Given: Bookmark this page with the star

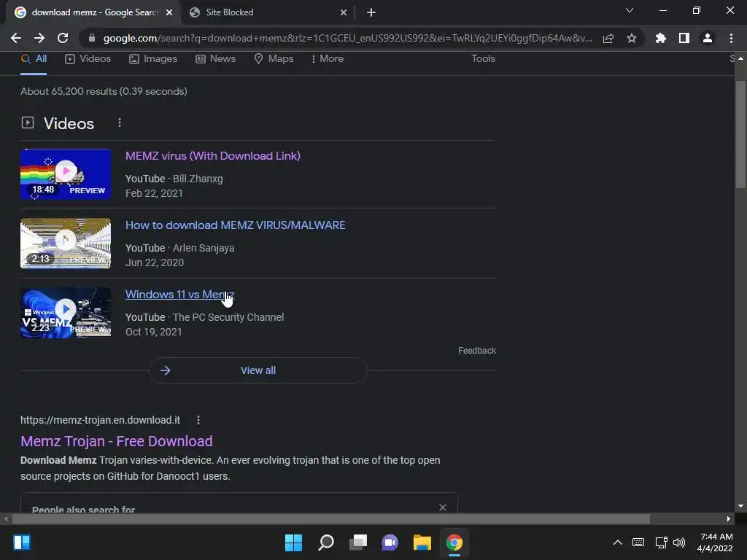Looking at the screenshot, I should click(x=632, y=38).
